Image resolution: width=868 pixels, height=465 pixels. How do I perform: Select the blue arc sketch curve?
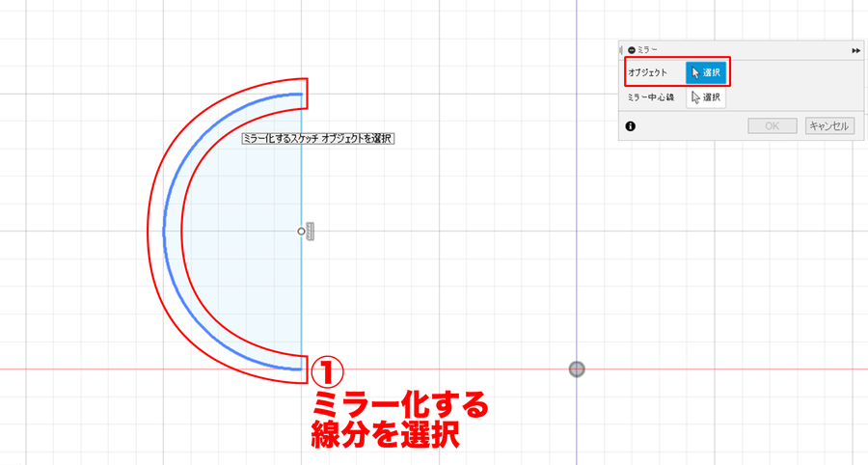tap(164, 231)
